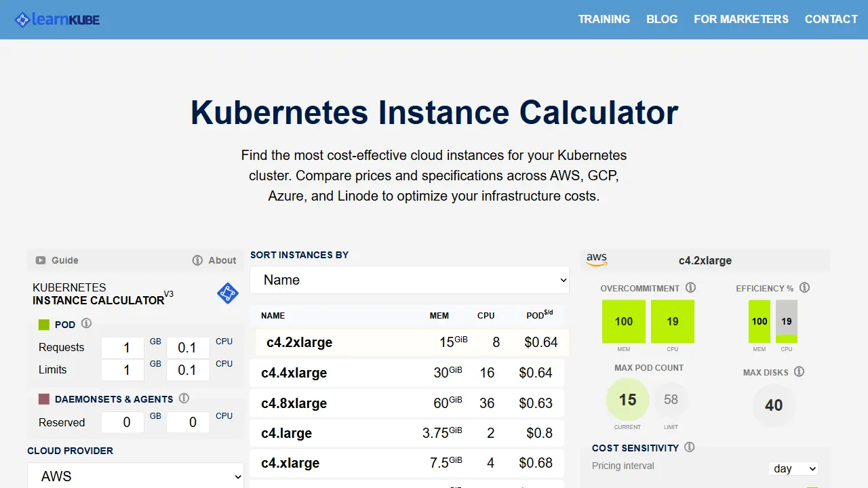868x488 pixels.
Task: Click the Daemonsets & Agents info icon
Action: 184,399
